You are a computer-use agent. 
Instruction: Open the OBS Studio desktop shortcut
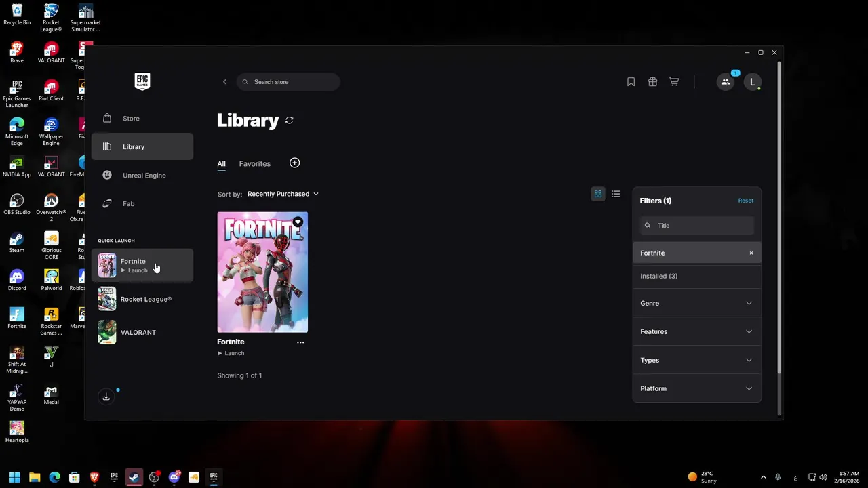[x=17, y=205]
